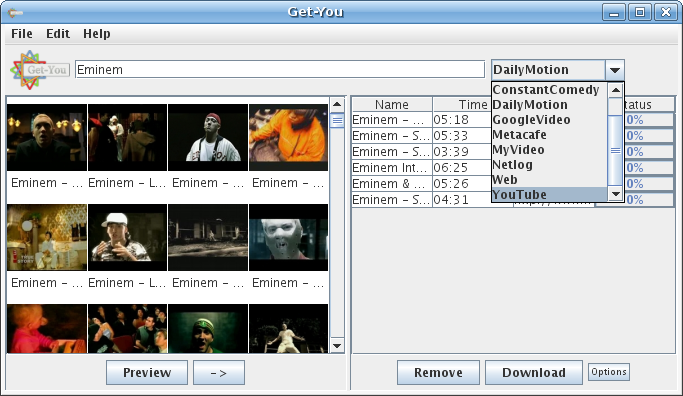Viewport: 683px width, 396px height.
Task: Click the dropdown list's scroll-up arrow
Action: (615, 90)
